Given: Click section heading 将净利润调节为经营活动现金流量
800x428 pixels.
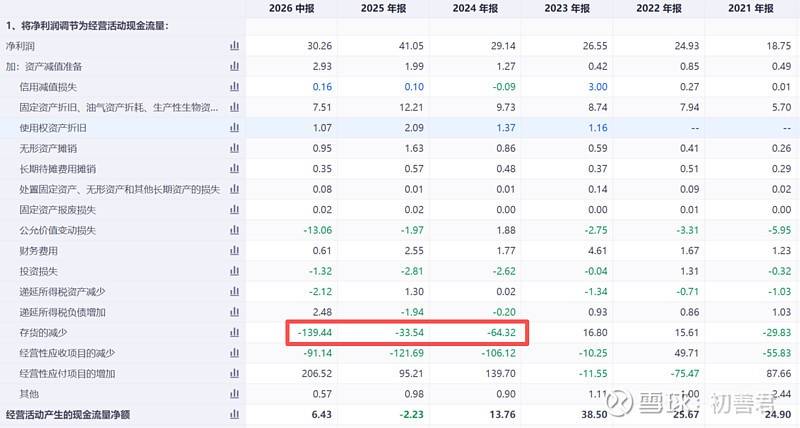Looking at the screenshot, I should tap(87, 26).
